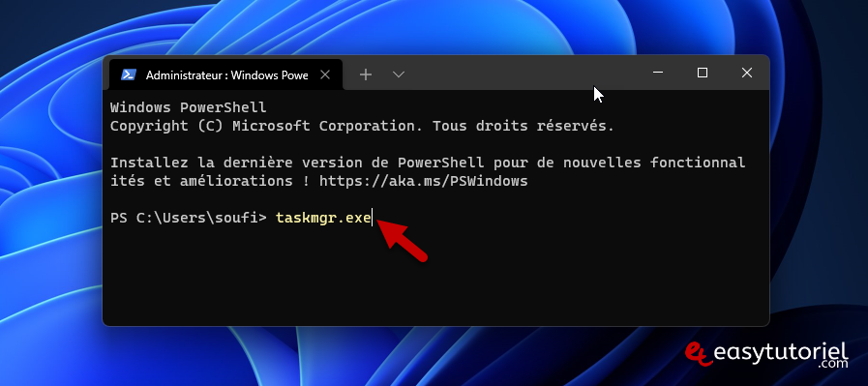Close the Windows PowerShell tab
The height and width of the screenshot is (386, 868).
[325, 74]
